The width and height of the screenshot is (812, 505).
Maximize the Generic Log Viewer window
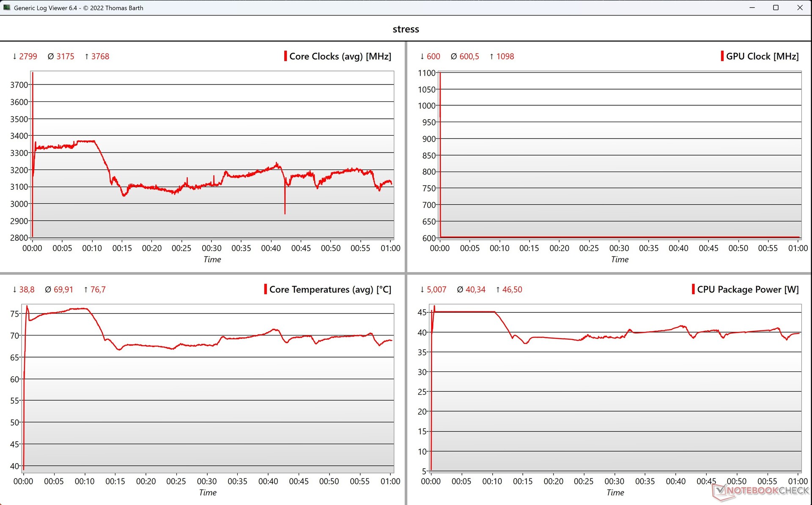[776, 8]
